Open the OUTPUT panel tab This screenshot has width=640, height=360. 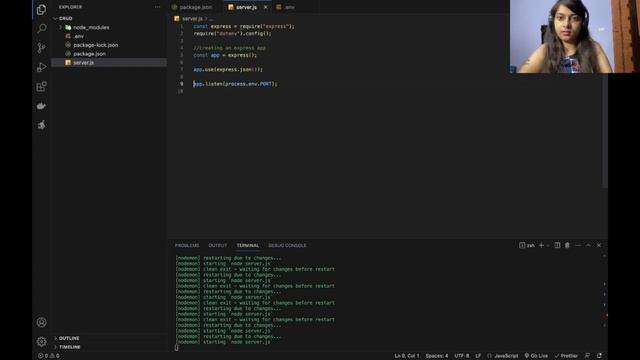coord(218,245)
